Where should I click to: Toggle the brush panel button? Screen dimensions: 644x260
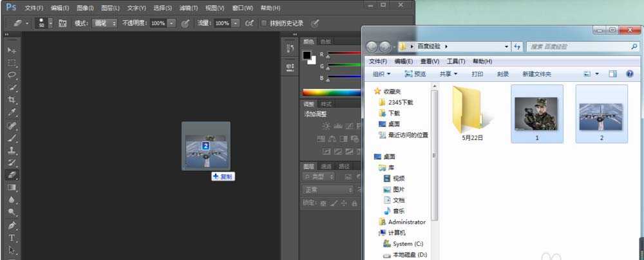[x=62, y=23]
